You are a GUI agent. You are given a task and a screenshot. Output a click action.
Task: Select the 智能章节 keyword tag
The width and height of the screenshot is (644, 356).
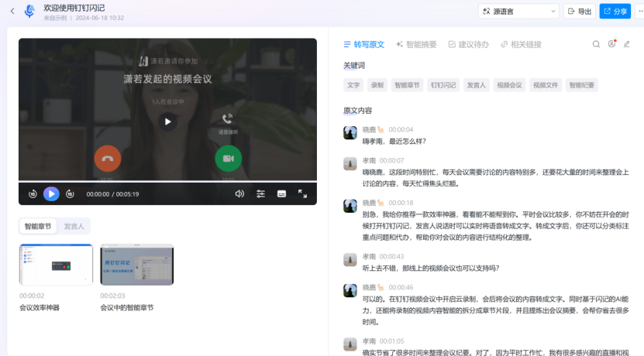pos(407,85)
